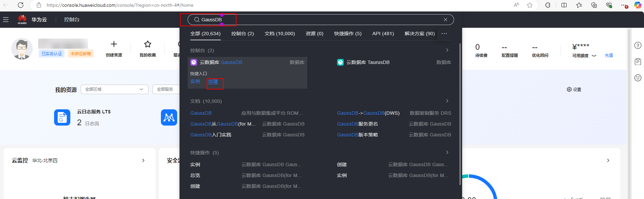Open the browser extensions puzzle icon
The image size is (644, 199).
coord(548,5)
